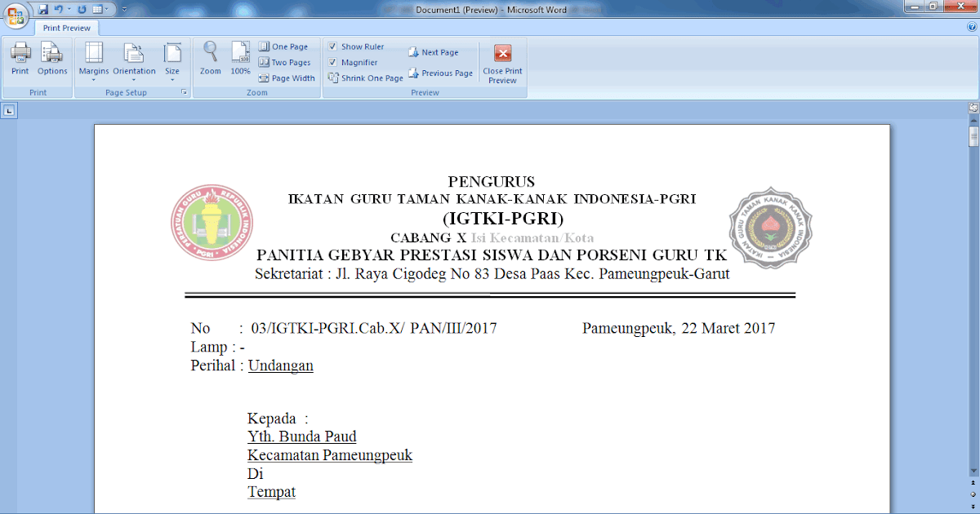The height and width of the screenshot is (514, 980).
Task: Switch view to Two Pages
Action: [x=284, y=63]
